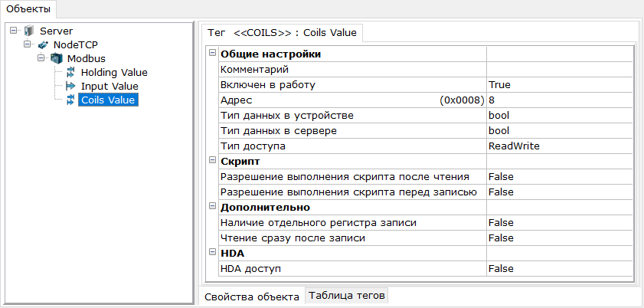The width and height of the screenshot is (644, 308).
Task: Collapse the NodeTCP tree node
Action: (27, 44)
